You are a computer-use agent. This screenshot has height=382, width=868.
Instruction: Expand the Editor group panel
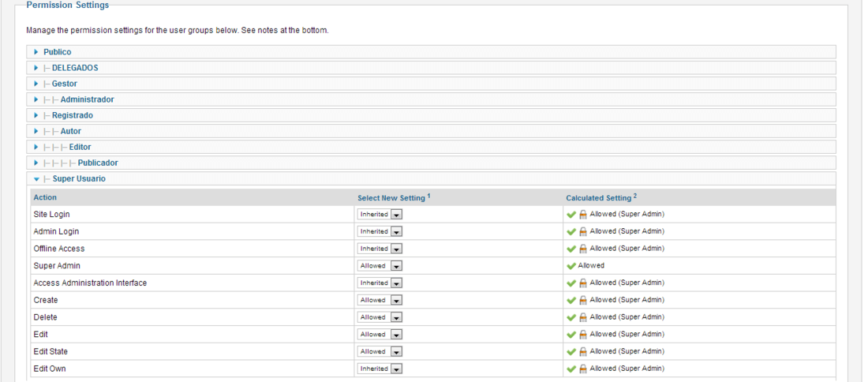click(431, 148)
